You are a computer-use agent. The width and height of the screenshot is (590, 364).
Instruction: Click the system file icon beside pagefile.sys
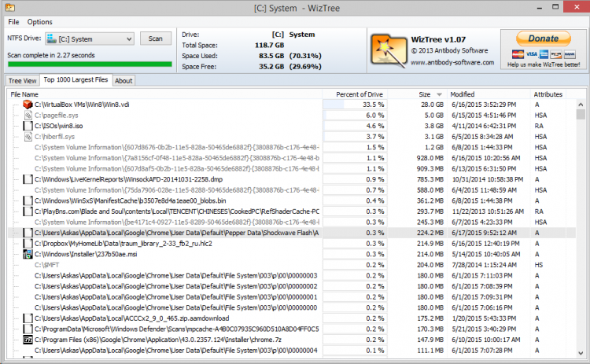click(28, 115)
